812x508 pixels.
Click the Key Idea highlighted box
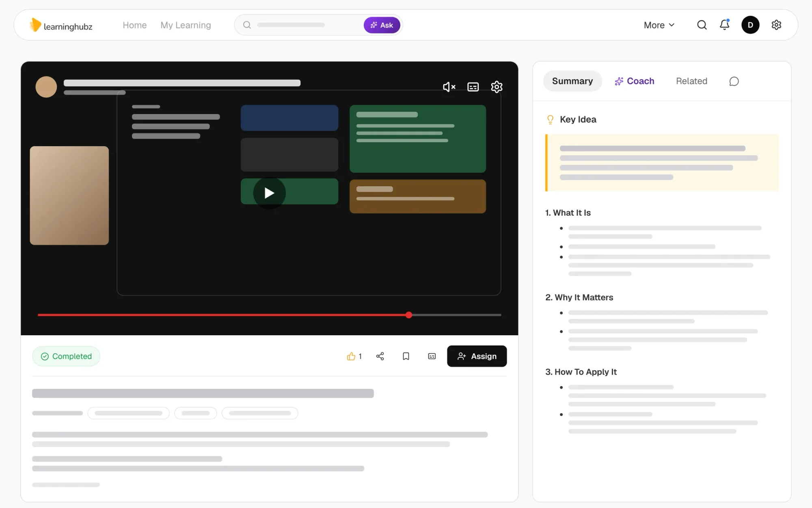(x=662, y=163)
